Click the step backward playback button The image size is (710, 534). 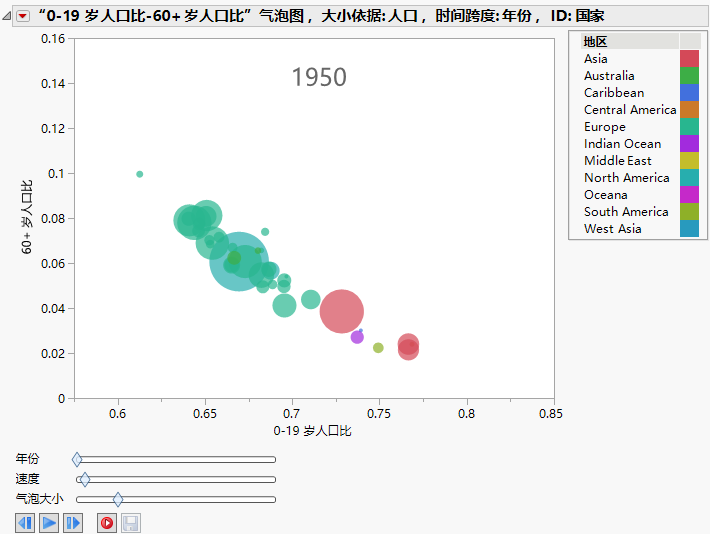(x=25, y=523)
